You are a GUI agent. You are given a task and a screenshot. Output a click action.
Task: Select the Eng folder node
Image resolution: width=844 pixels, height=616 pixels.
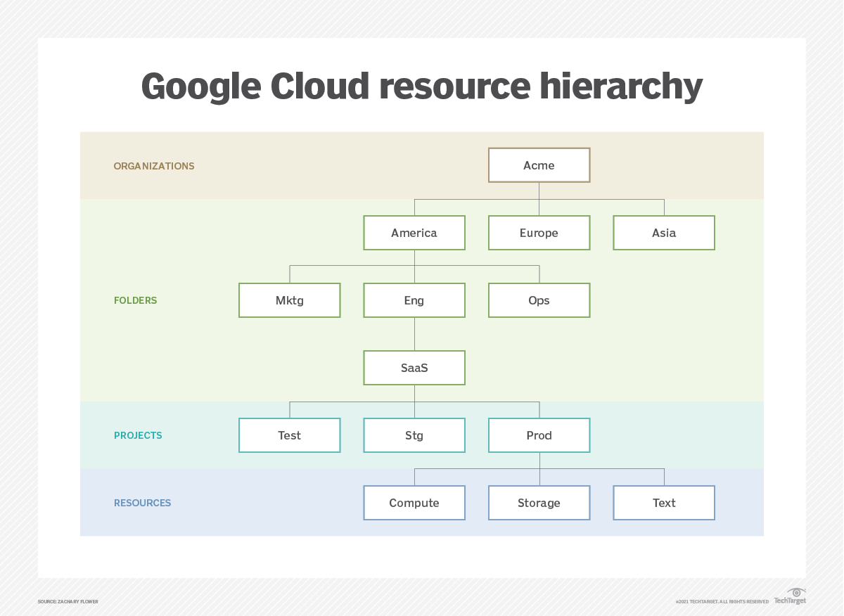414,300
